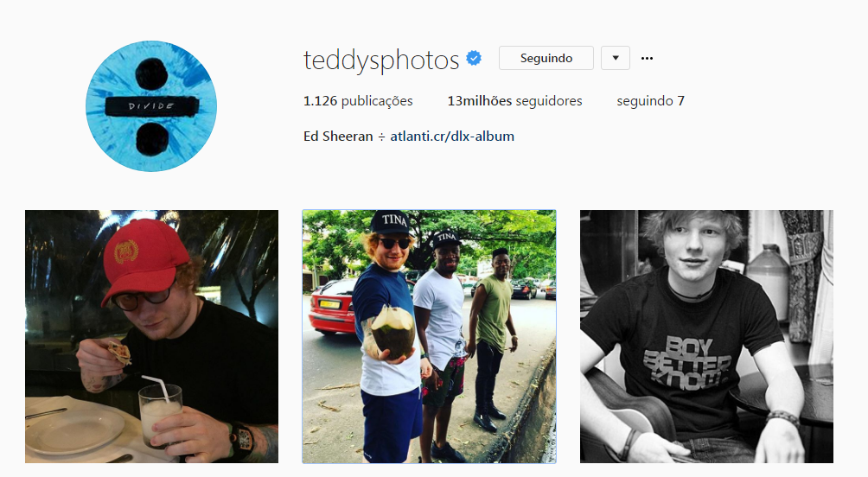The width and height of the screenshot is (868, 477).
Task: Click the division symbol in bio
Action: coord(381,137)
